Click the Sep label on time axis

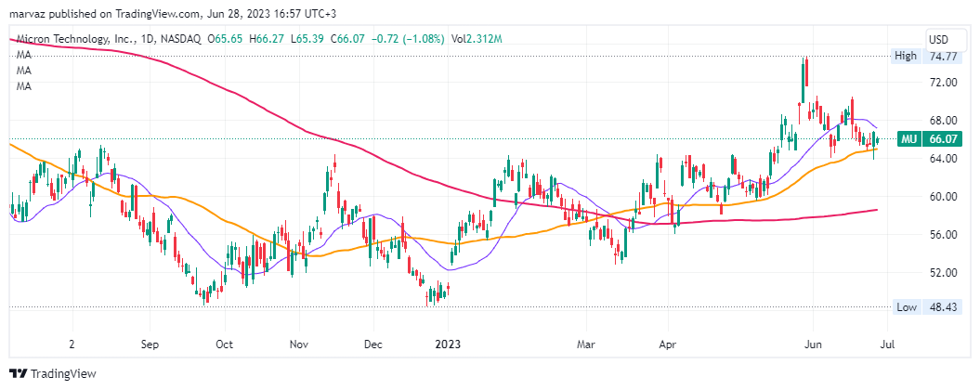150,344
